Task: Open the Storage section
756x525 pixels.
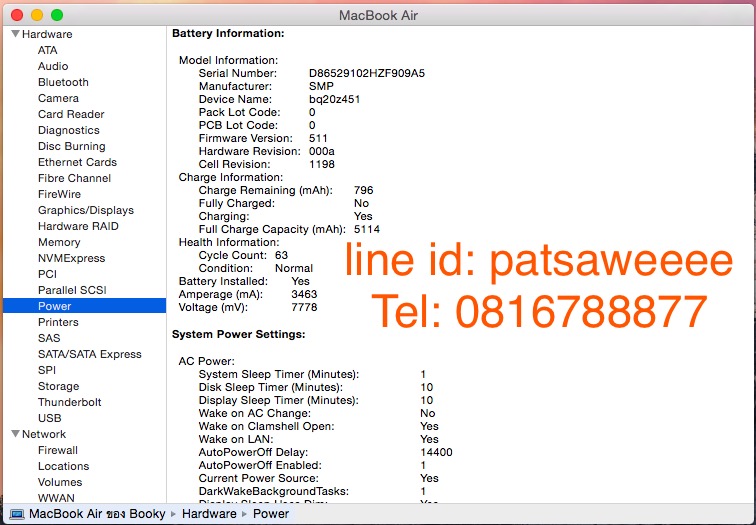Action: (58, 386)
